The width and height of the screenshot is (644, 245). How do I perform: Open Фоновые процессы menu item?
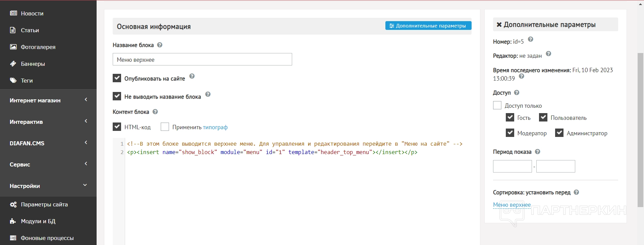click(47, 238)
